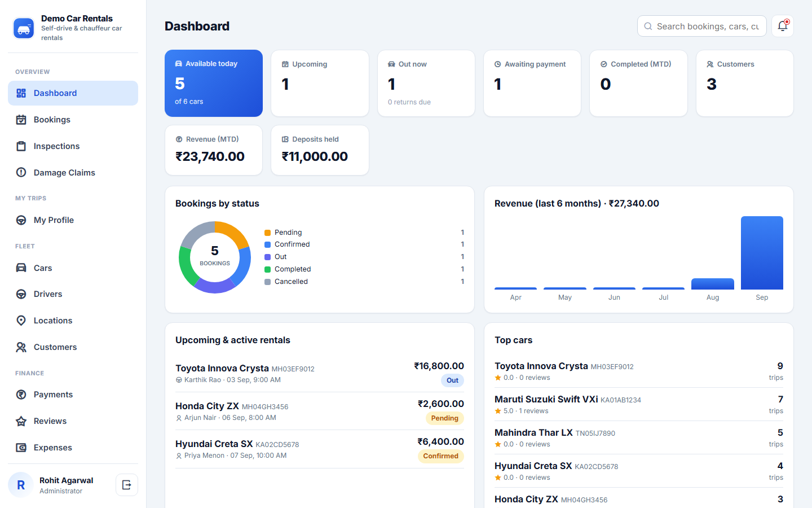Screen dimensions: 812x508
Task: Click the Confirmed blue legend swatch
Action: tap(268, 244)
